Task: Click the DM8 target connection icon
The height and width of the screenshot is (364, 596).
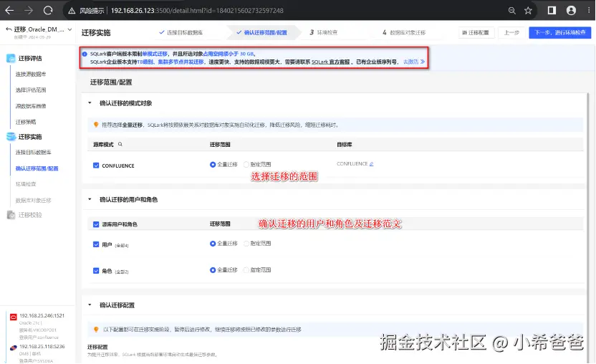Action: (14, 348)
